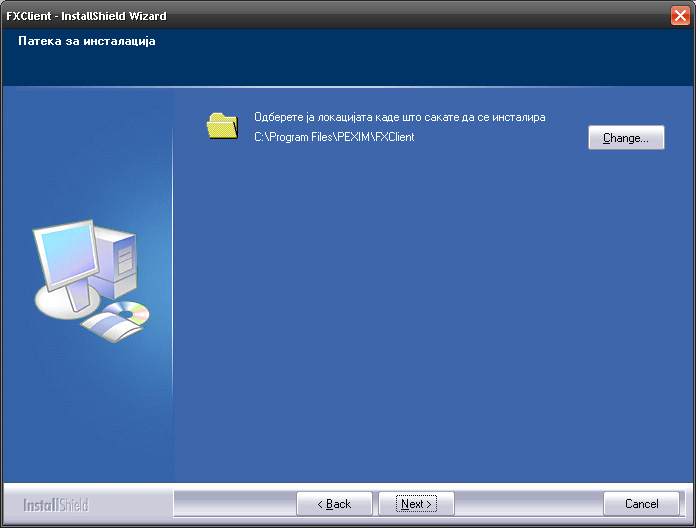
Task: Click the empty blue content area
Action: (x=430, y=320)
